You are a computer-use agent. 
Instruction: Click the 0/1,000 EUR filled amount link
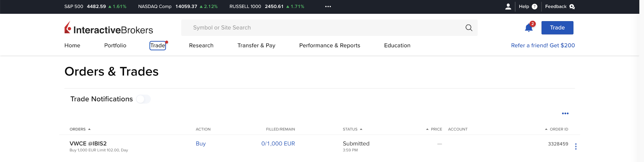pos(278,144)
